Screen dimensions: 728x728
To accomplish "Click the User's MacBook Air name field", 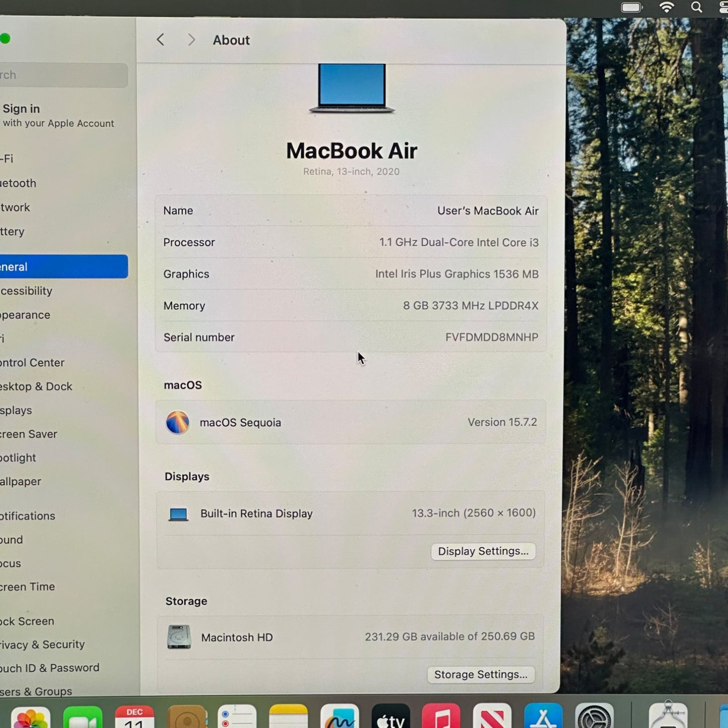I will pos(487,211).
